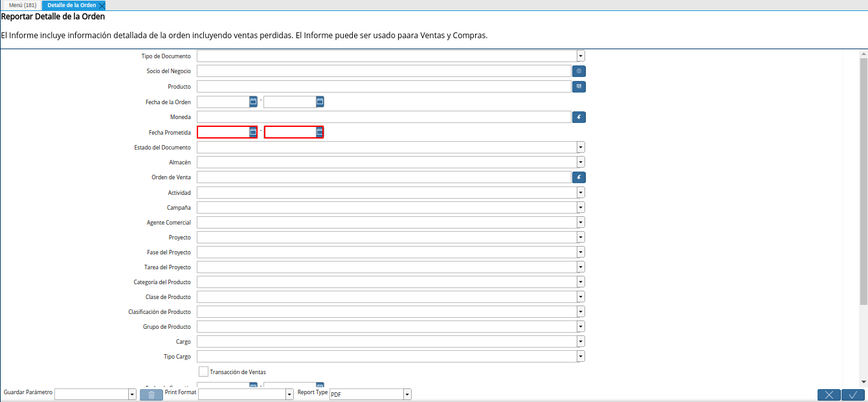Viewport: 868px width, 402px height.
Task: Open Producto lookup button
Action: click(x=579, y=86)
